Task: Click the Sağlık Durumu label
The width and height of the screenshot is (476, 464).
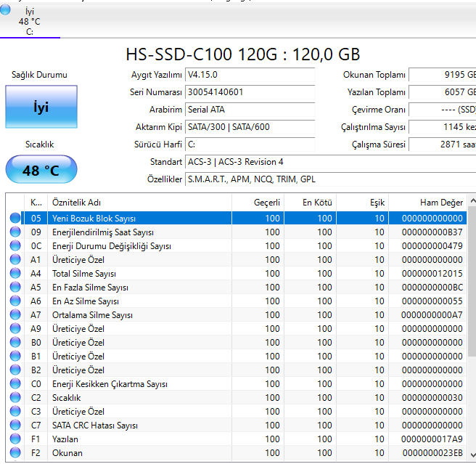Action: pyautogui.click(x=39, y=75)
